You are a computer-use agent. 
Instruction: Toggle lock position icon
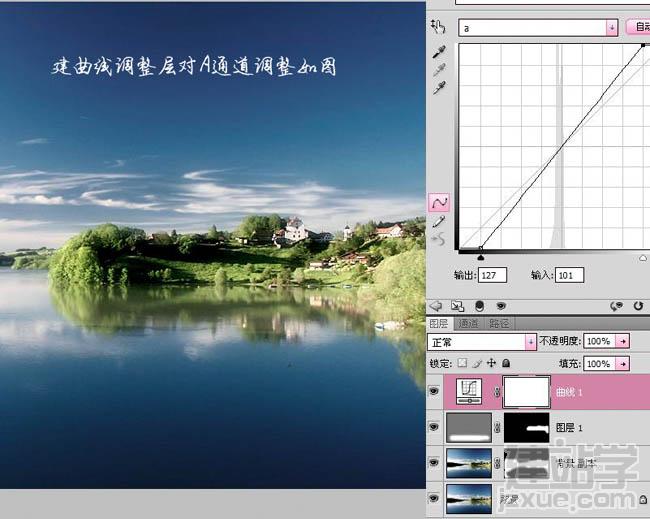point(491,363)
